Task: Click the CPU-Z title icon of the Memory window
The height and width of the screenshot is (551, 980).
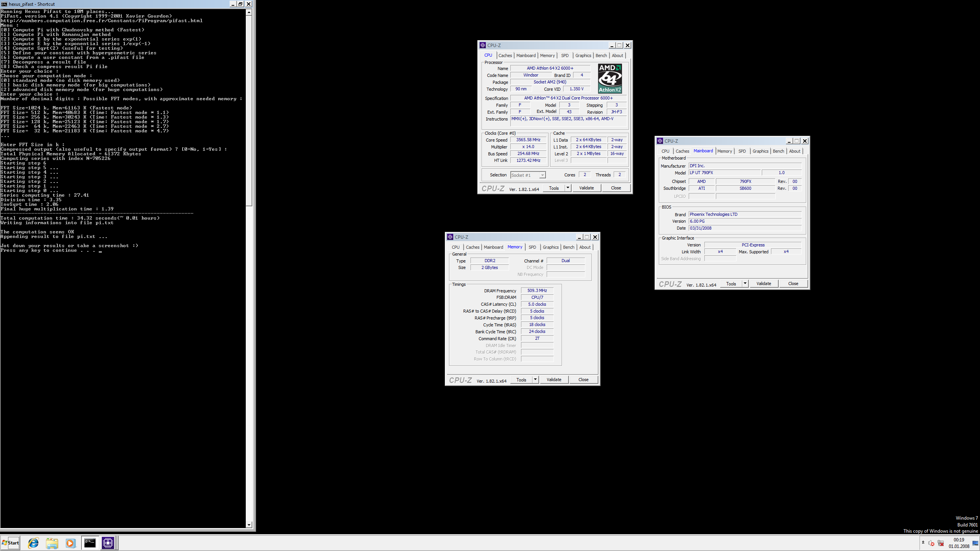Action: point(450,237)
